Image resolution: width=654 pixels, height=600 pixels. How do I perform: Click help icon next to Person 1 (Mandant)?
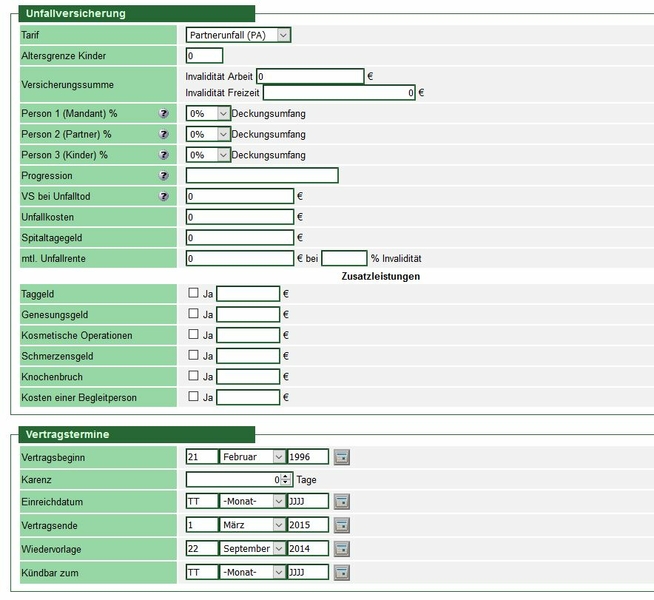pyautogui.click(x=164, y=114)
